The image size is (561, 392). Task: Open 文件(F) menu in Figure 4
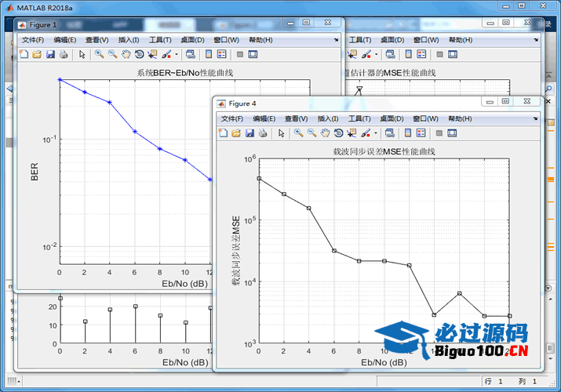231,118
